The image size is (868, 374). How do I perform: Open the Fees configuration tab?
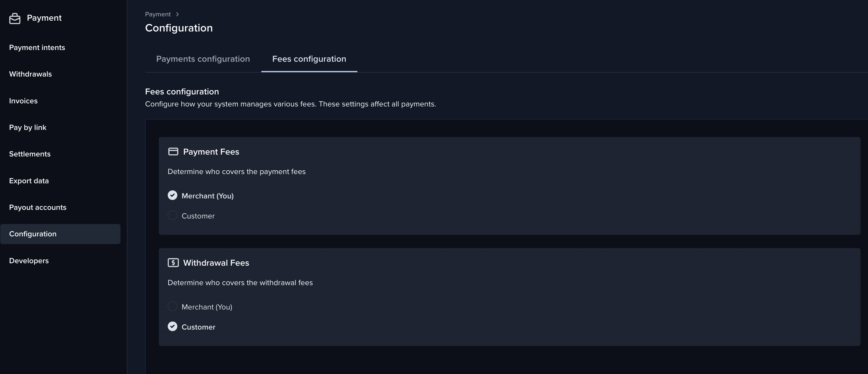tap(309, 59)
